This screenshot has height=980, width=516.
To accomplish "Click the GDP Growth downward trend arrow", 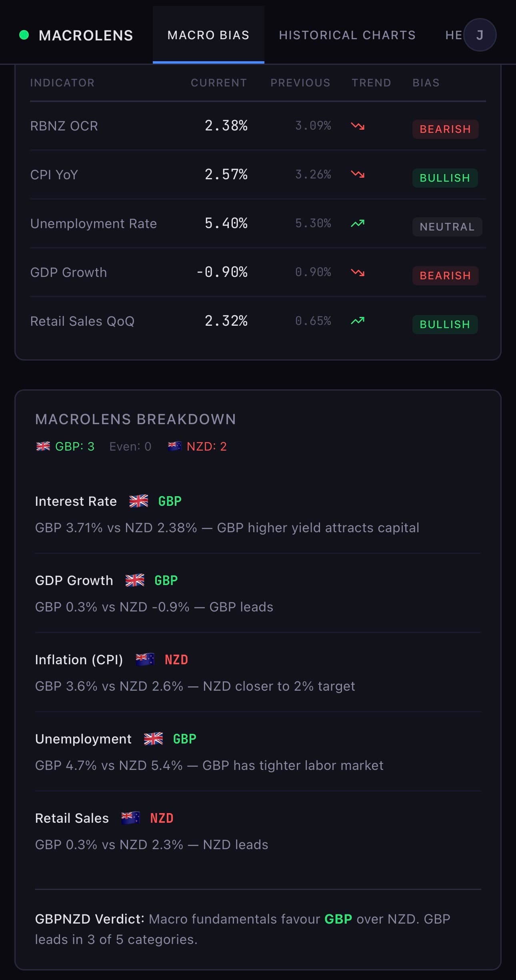I will tap(358, 273).
